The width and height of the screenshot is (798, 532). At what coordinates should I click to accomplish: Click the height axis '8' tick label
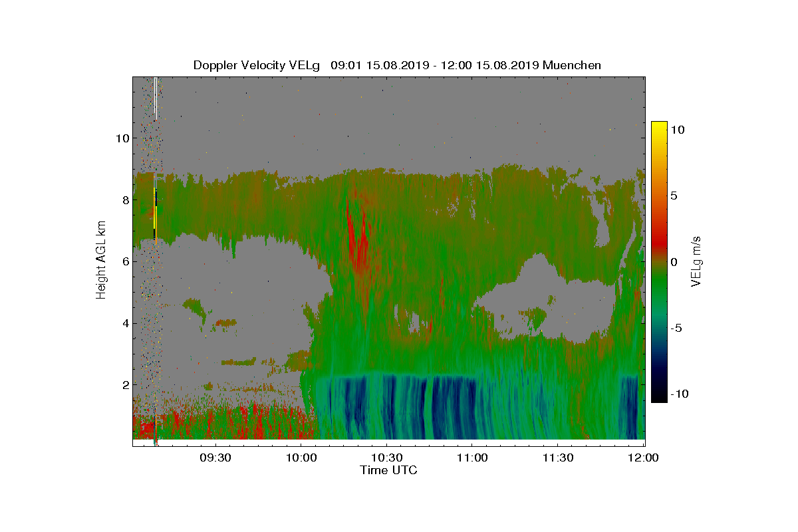[x=124, y=200]
